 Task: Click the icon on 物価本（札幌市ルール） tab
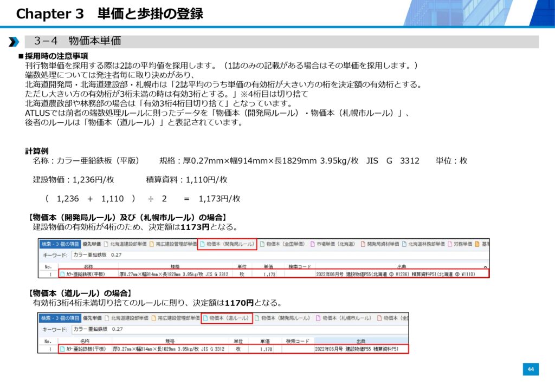319,318
